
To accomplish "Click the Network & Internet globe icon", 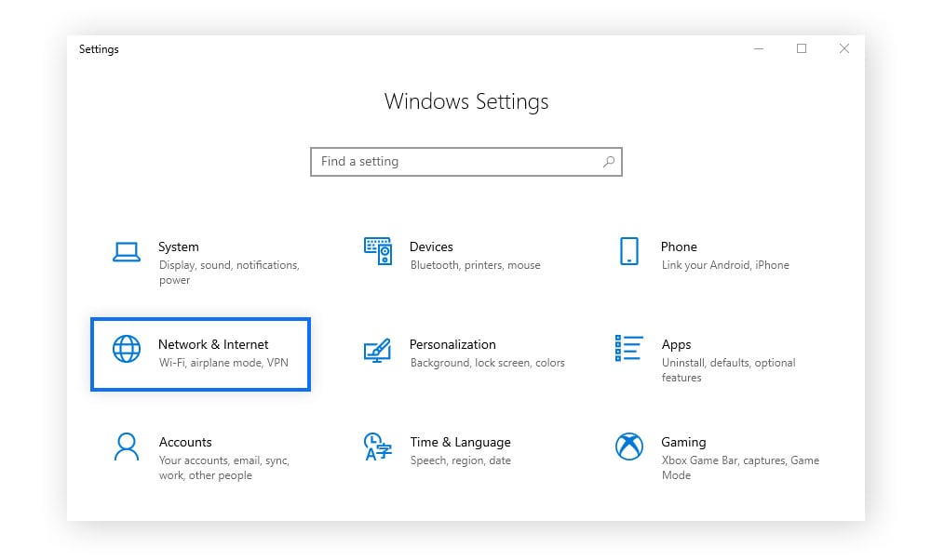I will click(x=127, y=349).
